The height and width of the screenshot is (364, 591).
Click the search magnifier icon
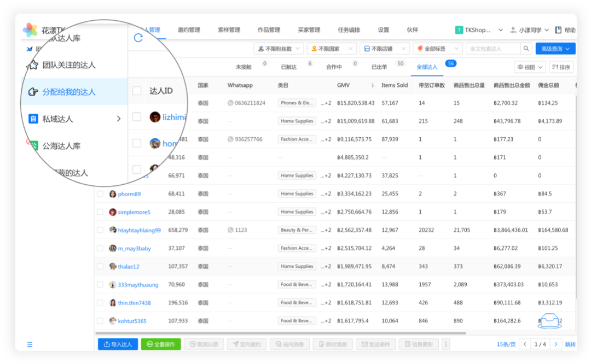tap(526, 49)
